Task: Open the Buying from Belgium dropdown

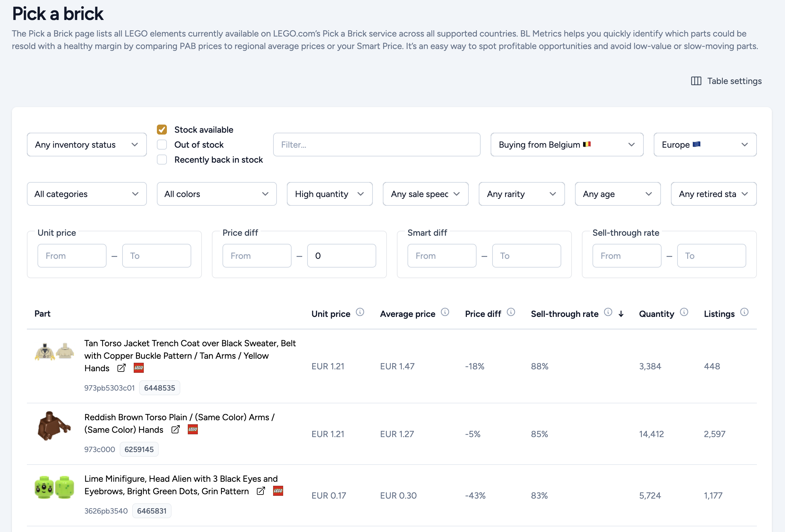Action: [x=567, y=145]
